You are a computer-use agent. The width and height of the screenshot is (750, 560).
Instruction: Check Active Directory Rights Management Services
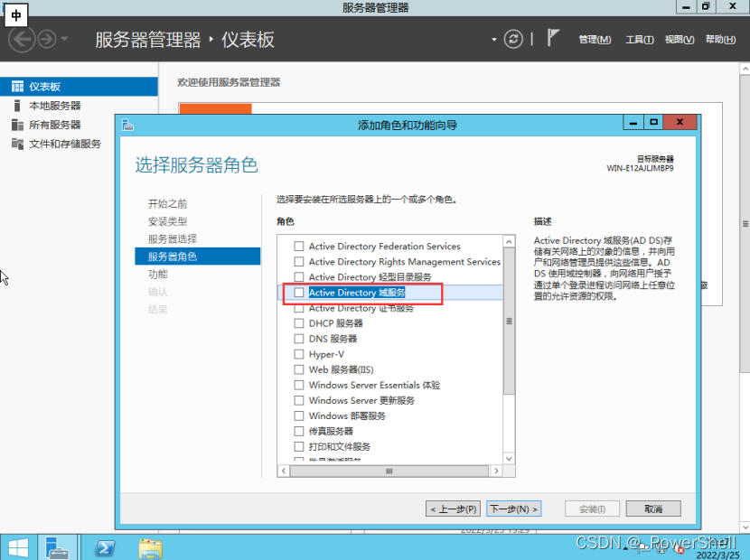pyautogui.click(x=299, y=262)
